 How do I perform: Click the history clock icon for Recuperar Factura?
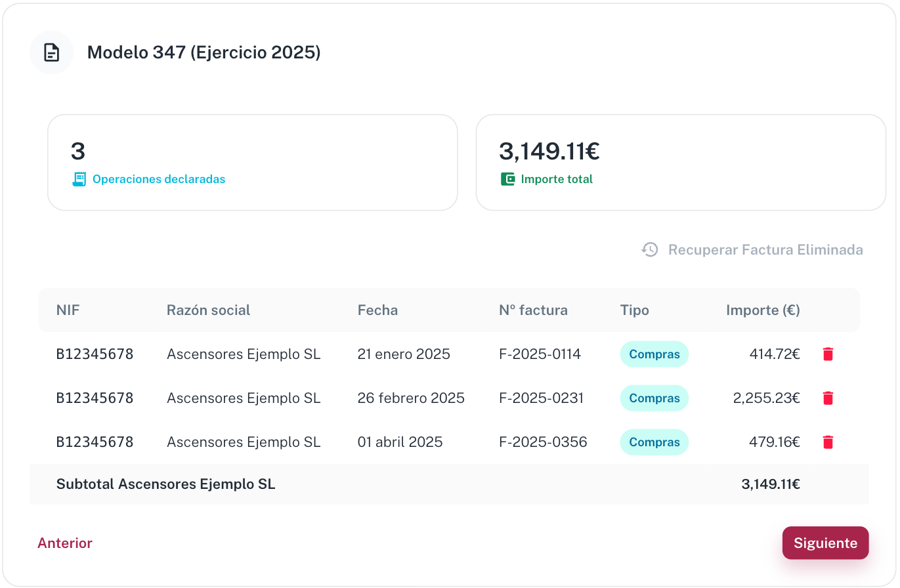pyautogui.click(x=650, y=249)
